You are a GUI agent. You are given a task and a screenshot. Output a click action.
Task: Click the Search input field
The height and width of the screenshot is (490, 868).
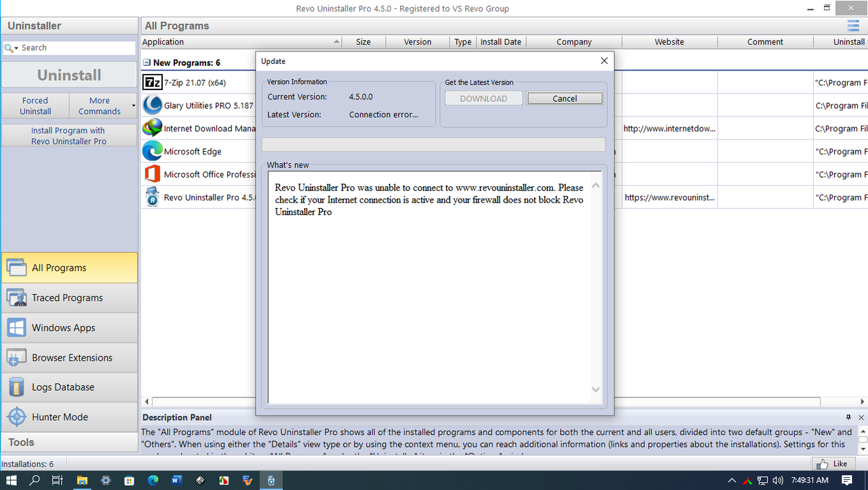click(77, 48)
